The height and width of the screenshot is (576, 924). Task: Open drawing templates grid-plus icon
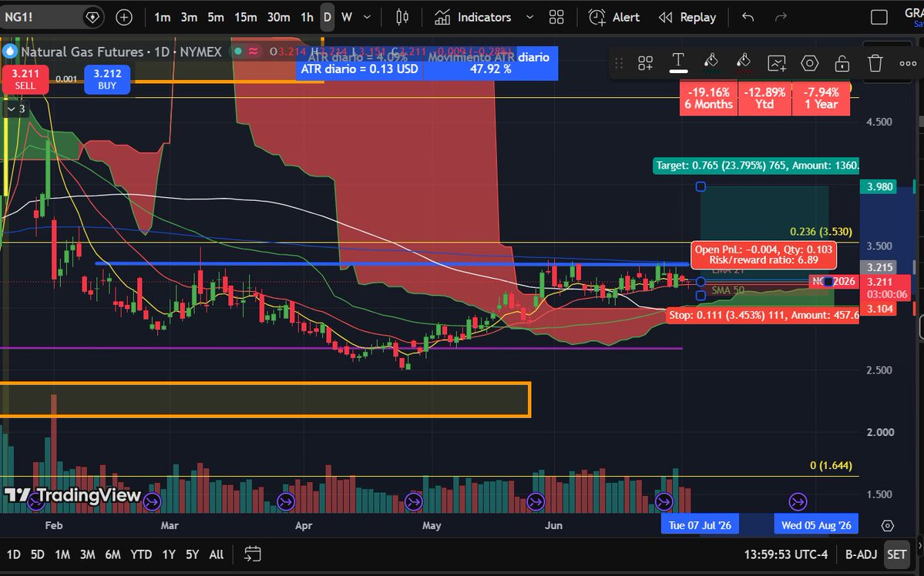pyautogui.click(x=645, y=63)
